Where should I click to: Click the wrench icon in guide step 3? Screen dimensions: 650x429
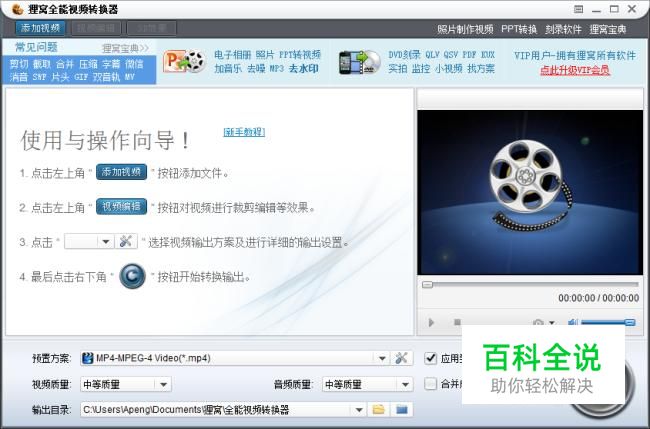point(126,241)
